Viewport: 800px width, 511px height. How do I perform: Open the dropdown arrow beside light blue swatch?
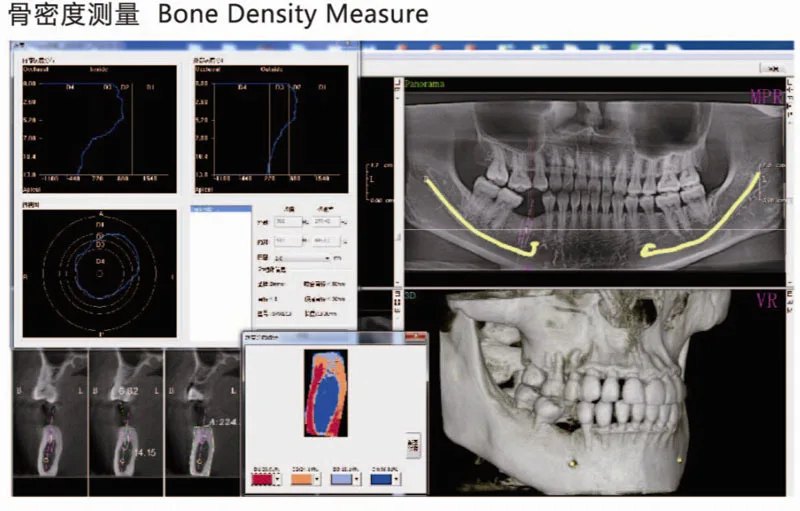click(x=356, y=479)
